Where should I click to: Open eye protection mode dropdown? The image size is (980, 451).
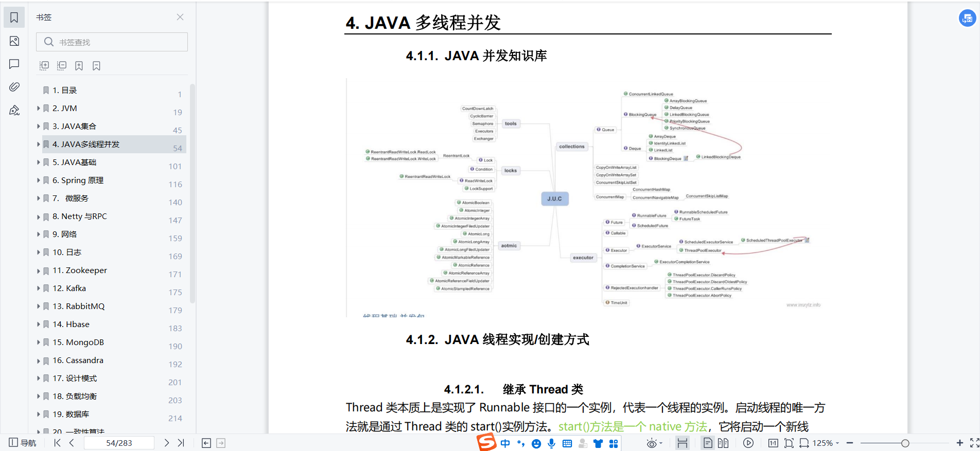(654, 443)
